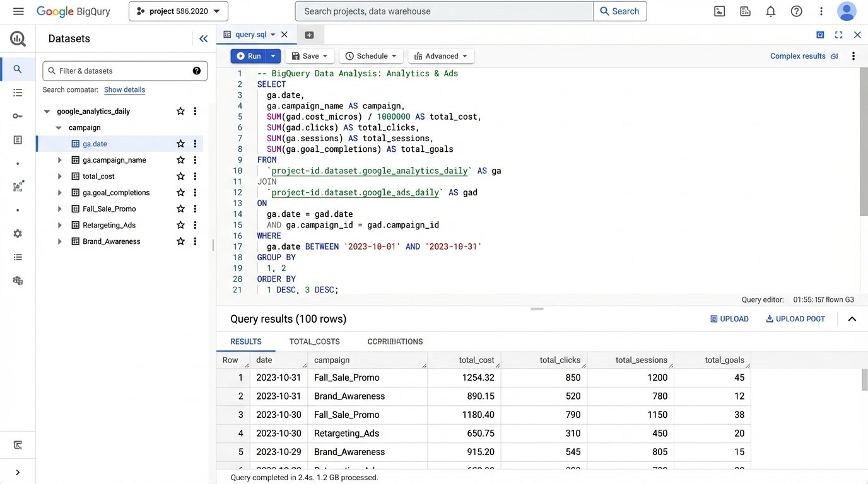Open the project 586.2020 selector dropdown
The height and width of the screenshot is (484, 868).
(x=178, y=11)
